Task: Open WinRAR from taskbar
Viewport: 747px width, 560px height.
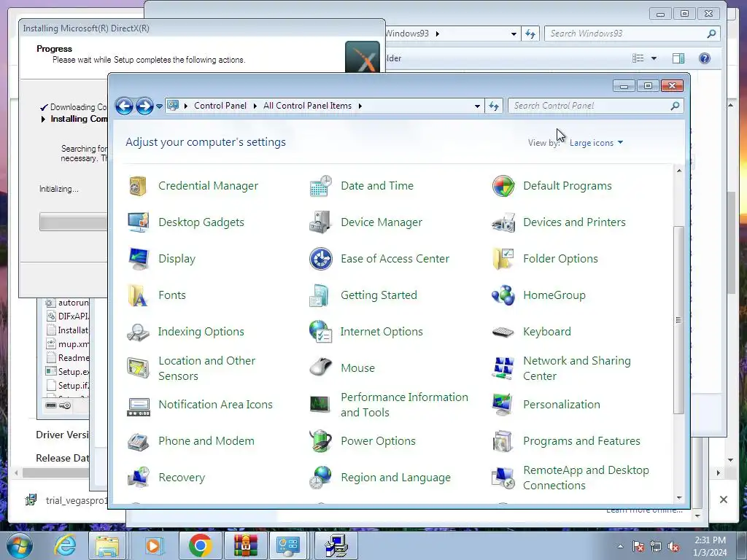Action: pyautogui.click(x=245, y=545)
